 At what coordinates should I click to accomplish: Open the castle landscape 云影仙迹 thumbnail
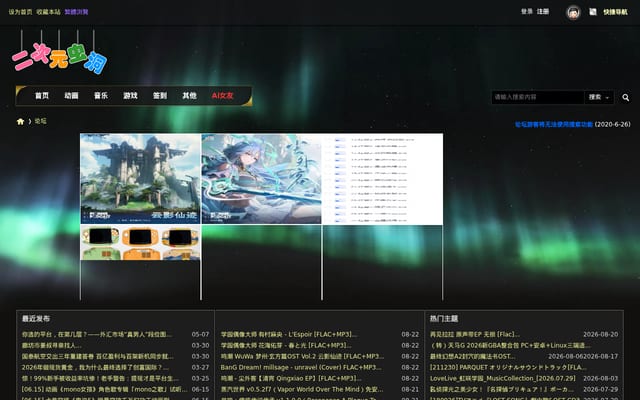140,179
